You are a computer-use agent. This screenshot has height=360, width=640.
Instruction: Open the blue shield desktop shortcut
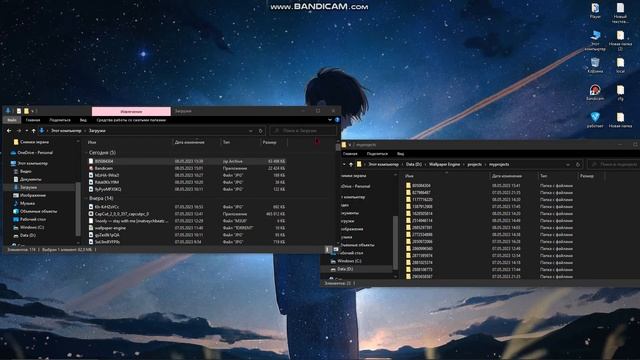[x=595, y=120]
